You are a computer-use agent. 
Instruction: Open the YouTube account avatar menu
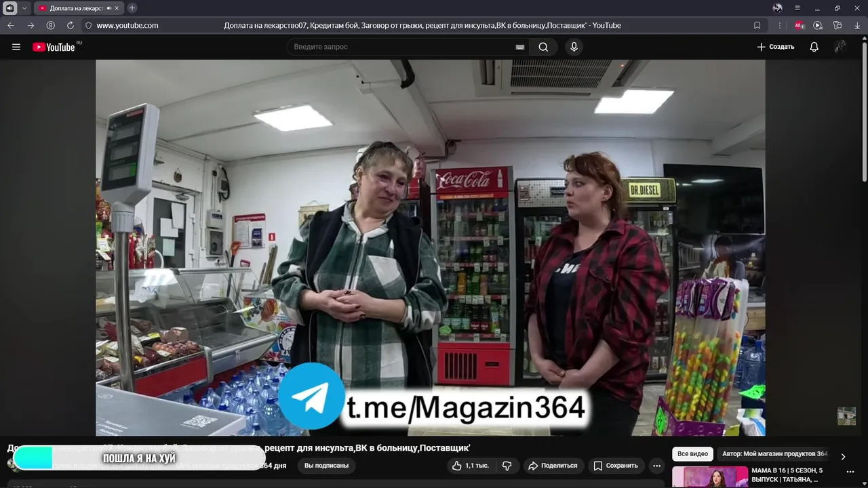(x=840, y=47)
